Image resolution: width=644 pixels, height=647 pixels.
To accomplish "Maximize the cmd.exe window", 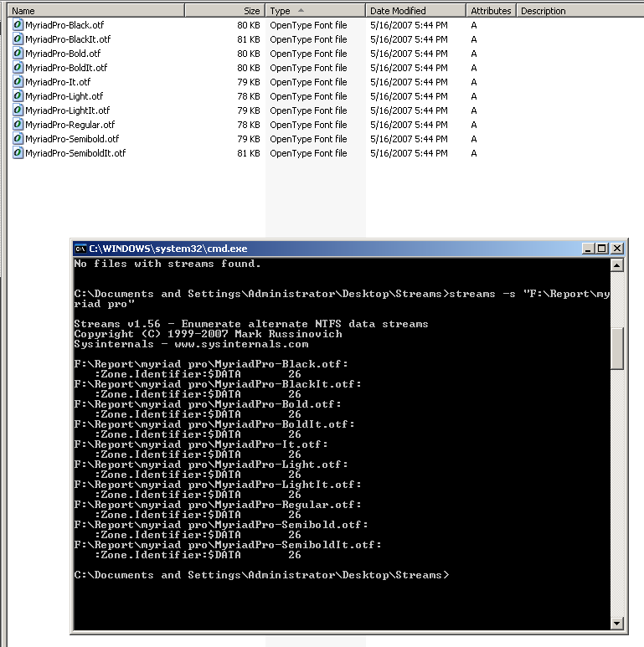I will pyautogui.click(x=602, y=249).
